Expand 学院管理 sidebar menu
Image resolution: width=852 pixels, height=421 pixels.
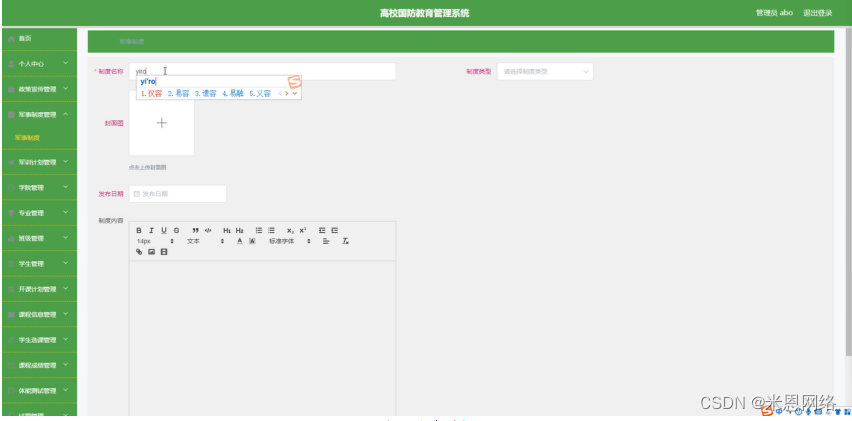pyautogui.click(x=39, y=187)
